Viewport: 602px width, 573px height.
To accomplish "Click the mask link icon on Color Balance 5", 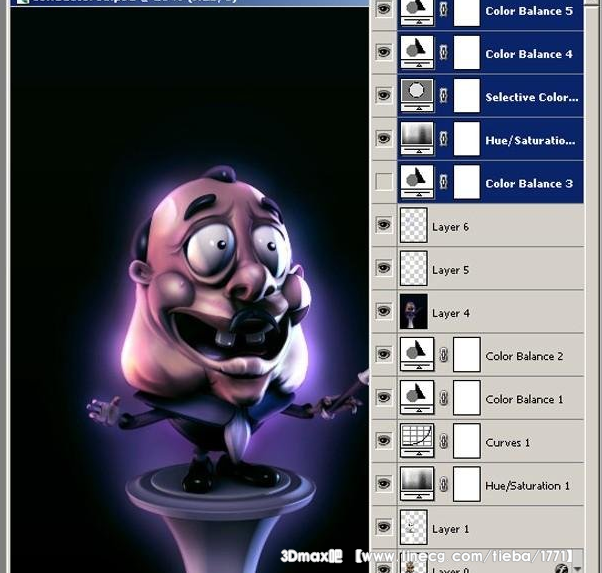I will [x=443, y=9].
